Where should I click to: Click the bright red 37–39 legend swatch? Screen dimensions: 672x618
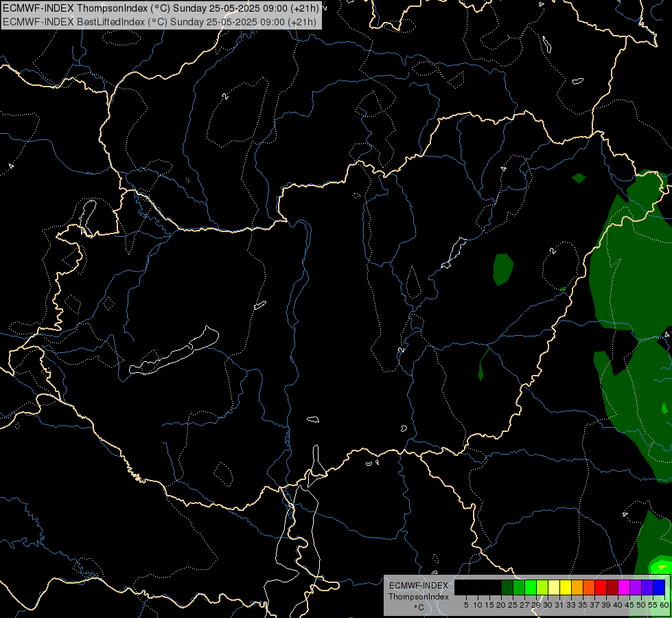(601, 587)
